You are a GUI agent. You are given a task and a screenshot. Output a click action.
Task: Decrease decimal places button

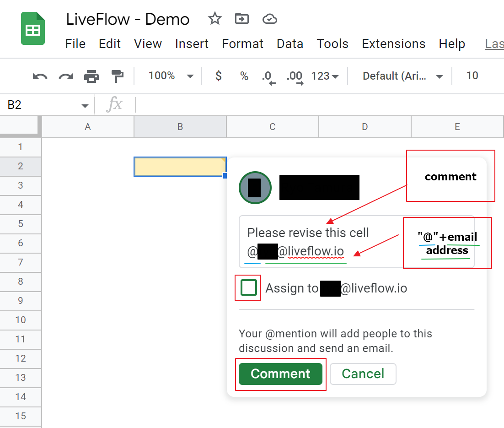click(268, 77)
